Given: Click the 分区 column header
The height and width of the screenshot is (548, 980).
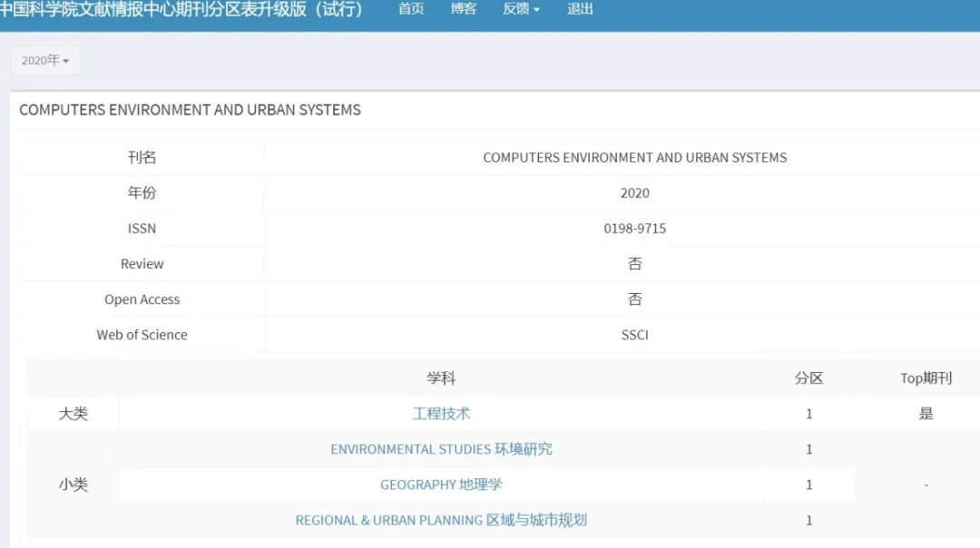Looking at the screenshot, I should [808, 378].
